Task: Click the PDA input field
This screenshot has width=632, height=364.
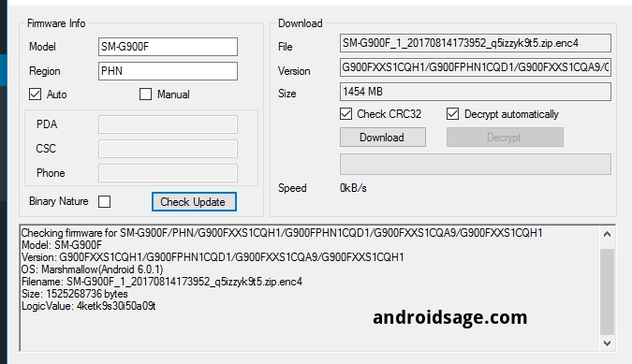Action: [x=168, y=124]
